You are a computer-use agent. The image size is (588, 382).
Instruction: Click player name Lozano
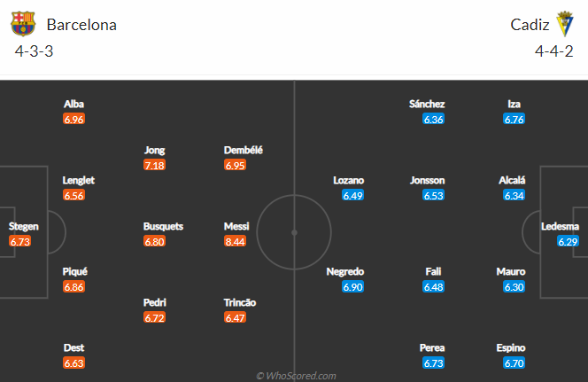[x=348, y=181]
